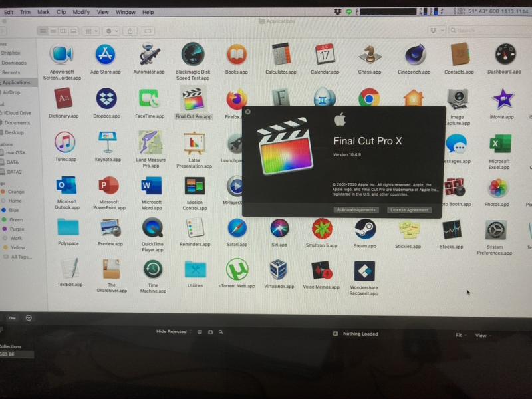Select the Photos.app icon

[497, 188]
